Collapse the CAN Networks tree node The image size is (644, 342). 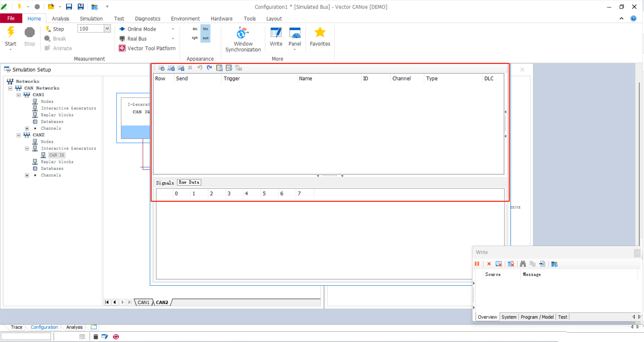[10, 88]
